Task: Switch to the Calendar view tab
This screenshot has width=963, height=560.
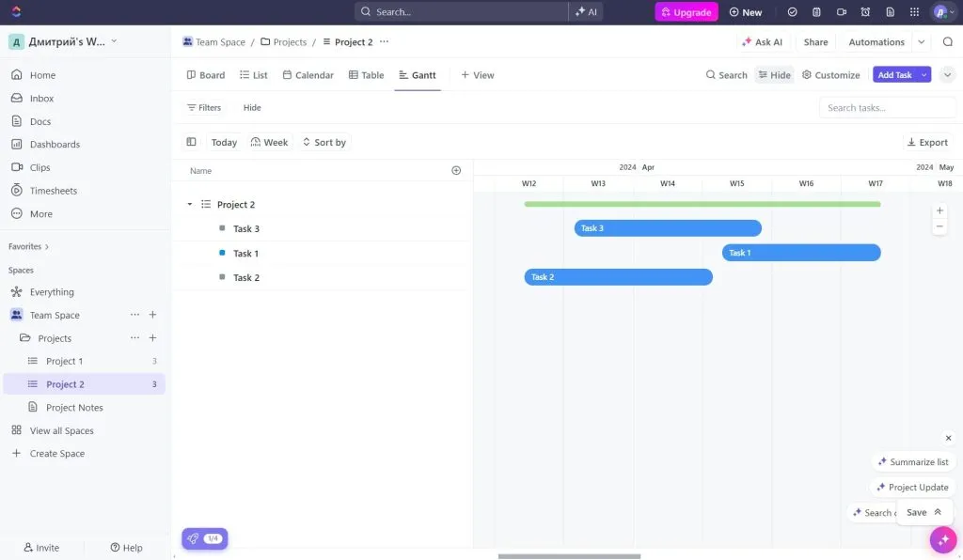Action: [x=308, y=74]
